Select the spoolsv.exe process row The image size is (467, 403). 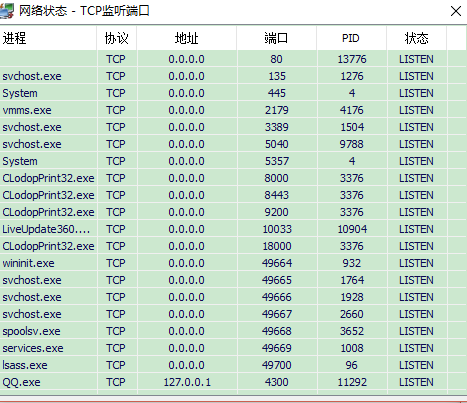[233, 331]
